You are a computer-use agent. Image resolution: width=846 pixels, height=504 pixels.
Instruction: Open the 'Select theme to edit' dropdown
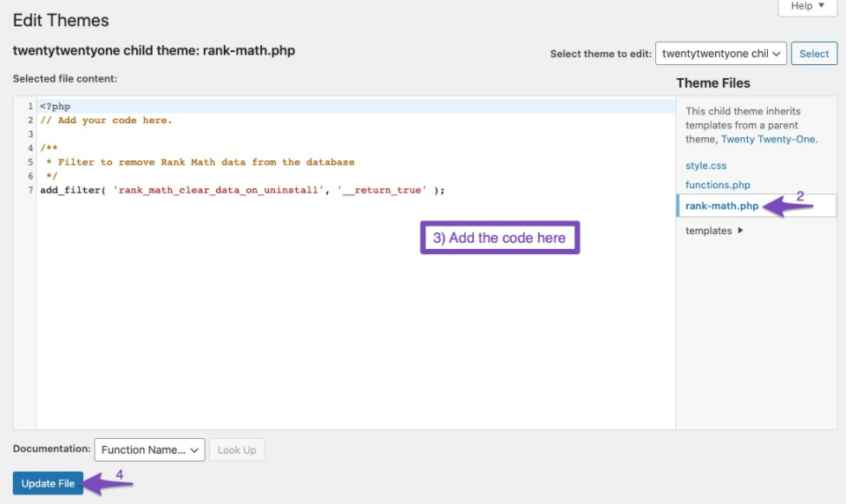721,54
